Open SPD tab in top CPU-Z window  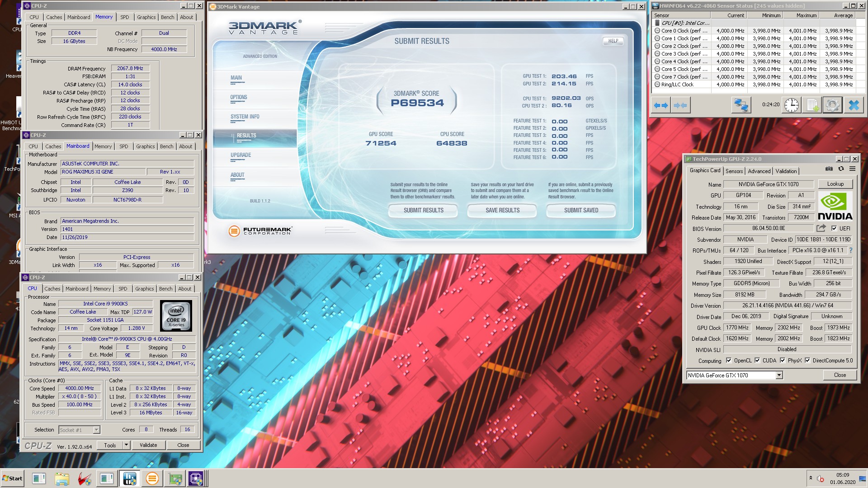coord(125,17)
